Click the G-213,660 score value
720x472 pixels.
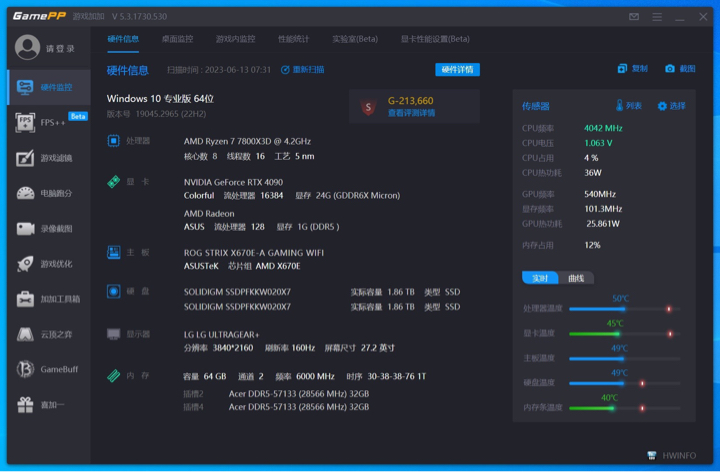point(411,101)
